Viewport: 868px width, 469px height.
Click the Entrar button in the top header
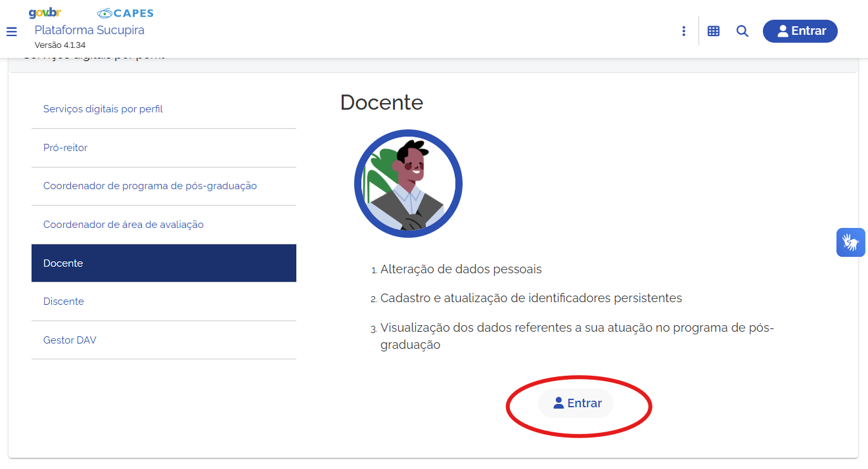pos(800,31)
